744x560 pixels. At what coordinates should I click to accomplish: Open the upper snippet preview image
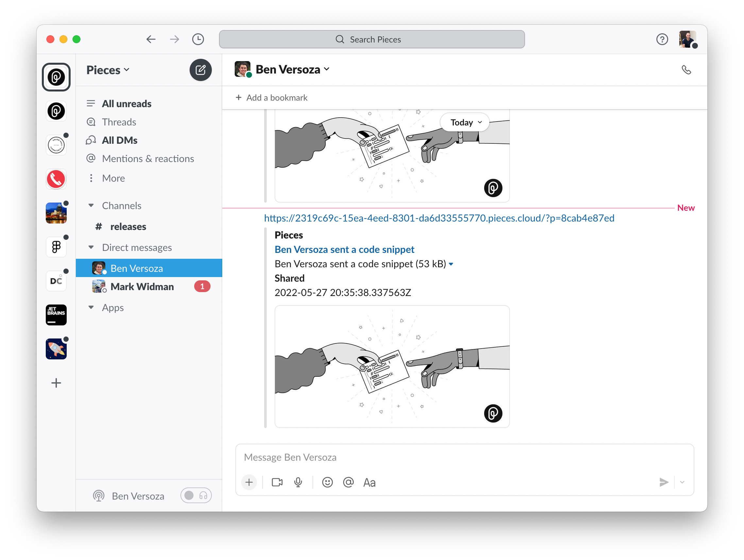click(x=392, y=156)
